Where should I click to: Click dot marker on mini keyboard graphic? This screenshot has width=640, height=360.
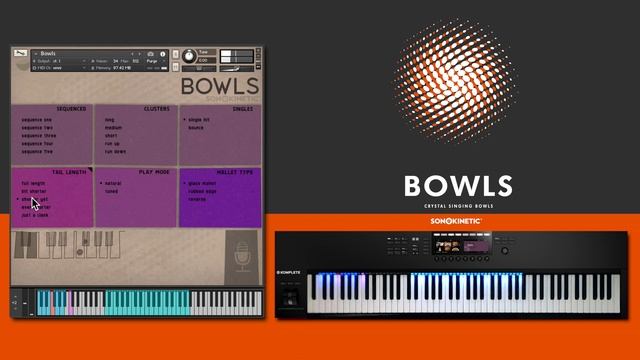tap(80, 252)
